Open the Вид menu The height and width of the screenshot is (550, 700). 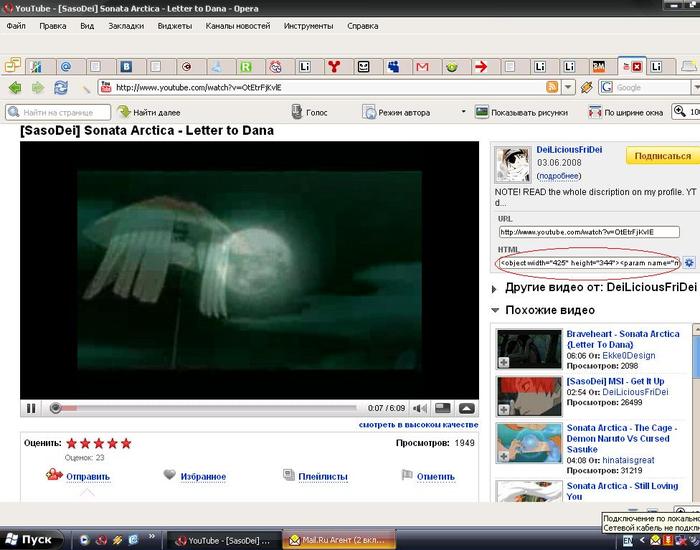click(87, 26)
